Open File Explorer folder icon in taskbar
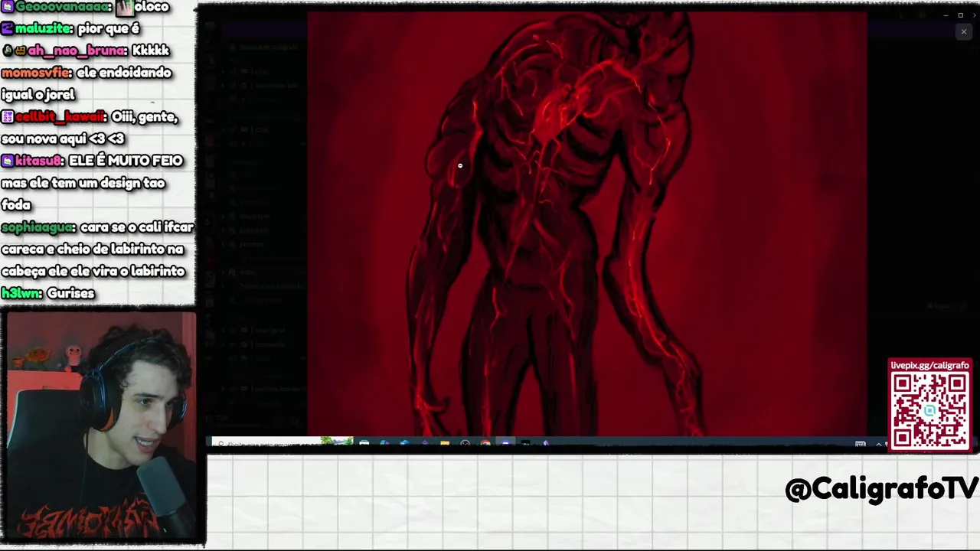This screenshot has height=551, width=980. coord(445,443)
